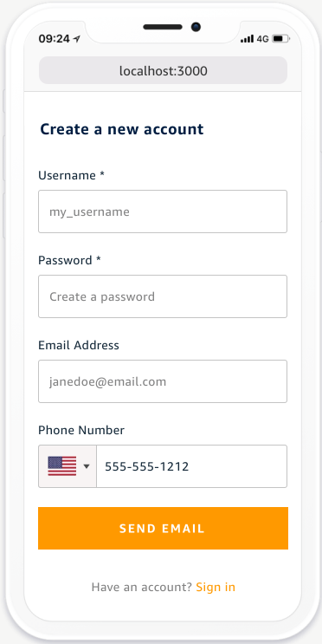Tap the 09:24 clock in status bar
Screen dimensions: 322x644
[x=55, y=39]
